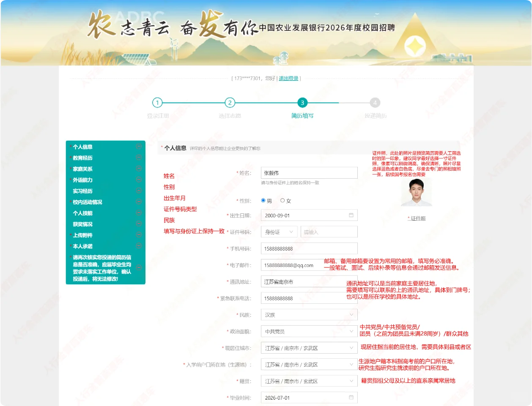Click 手机号码 input field
Image resolution: width=532 pixels, height=406 pixels.
[309, 248]
